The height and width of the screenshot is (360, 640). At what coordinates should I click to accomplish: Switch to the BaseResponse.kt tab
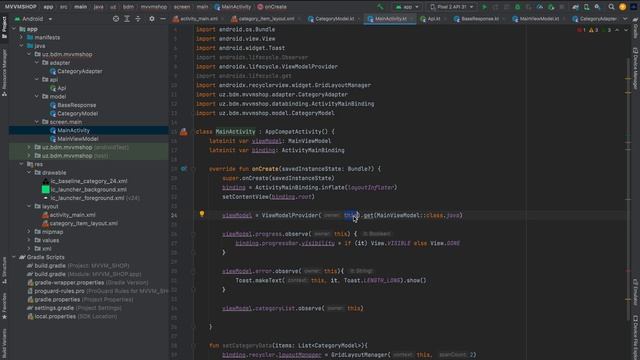(x=478, y=19)
